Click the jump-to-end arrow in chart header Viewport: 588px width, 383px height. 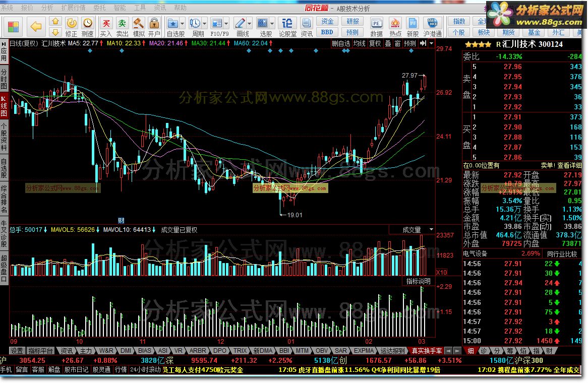pyautogui.click(x=423, y=43)
